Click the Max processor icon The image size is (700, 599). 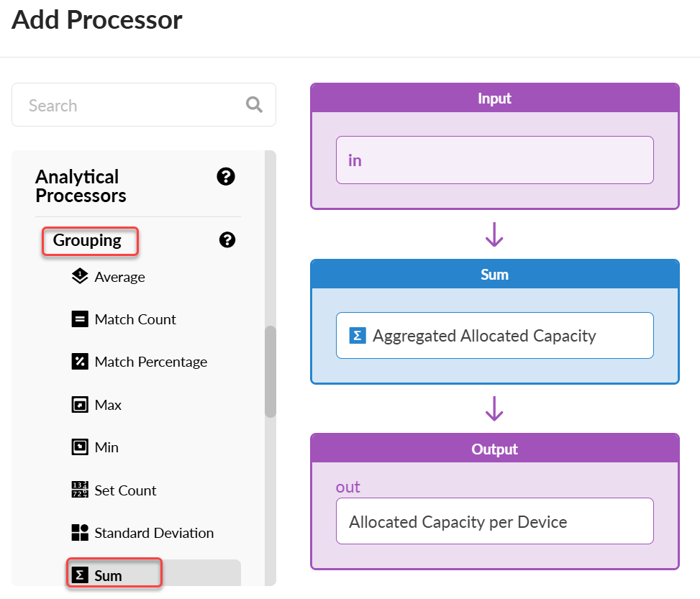click(x=80, y=405)
